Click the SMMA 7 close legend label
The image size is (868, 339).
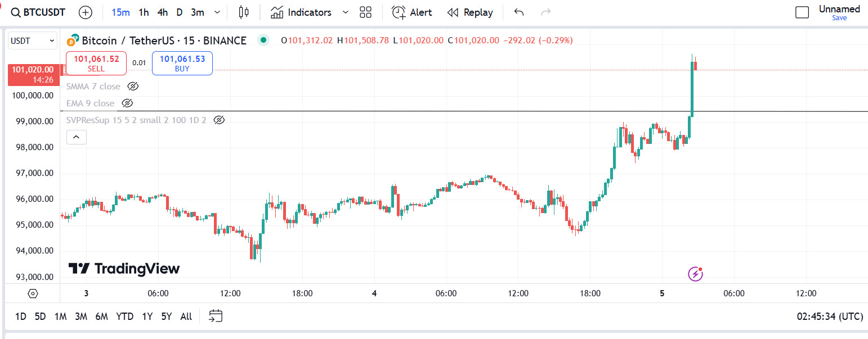tap(93, 87)
